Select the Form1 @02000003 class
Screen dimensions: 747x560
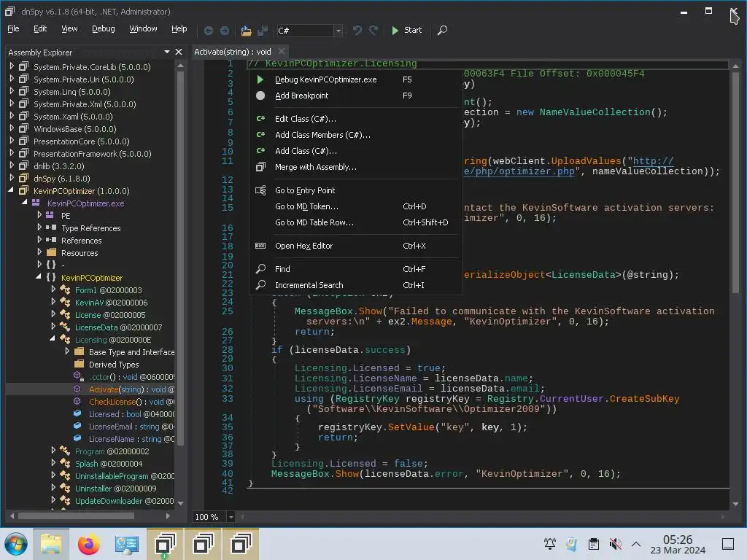point(108,290)
